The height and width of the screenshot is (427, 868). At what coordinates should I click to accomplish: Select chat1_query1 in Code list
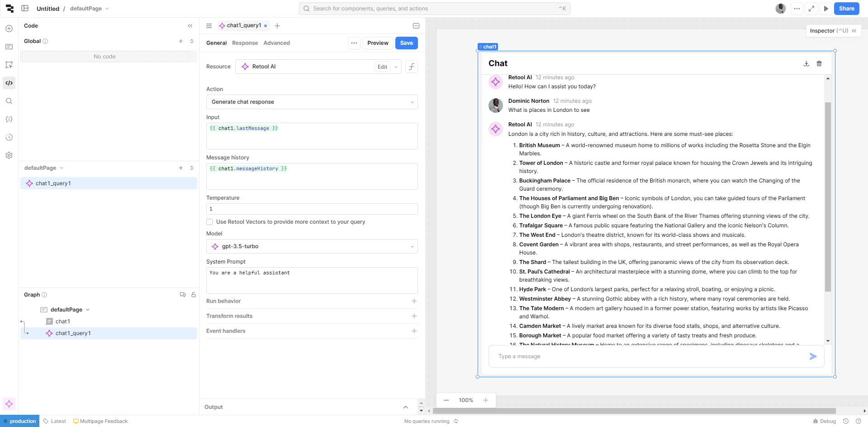pos(109,183)
